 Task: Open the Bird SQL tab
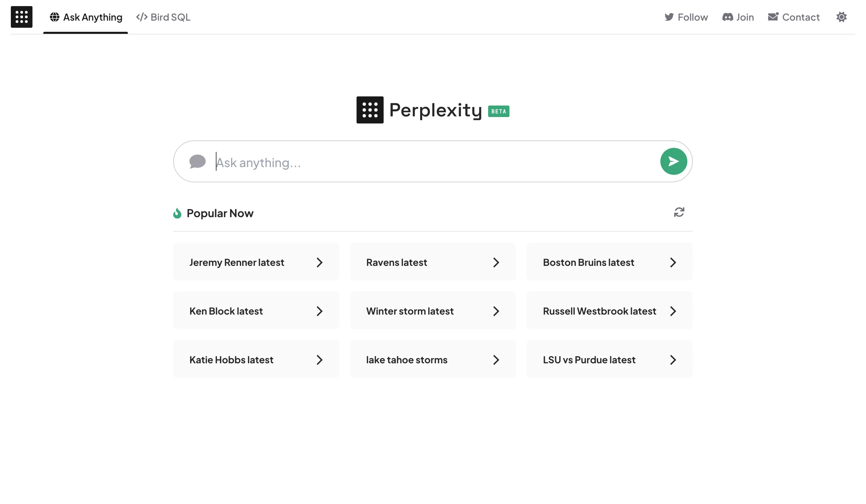coord(163,17)
